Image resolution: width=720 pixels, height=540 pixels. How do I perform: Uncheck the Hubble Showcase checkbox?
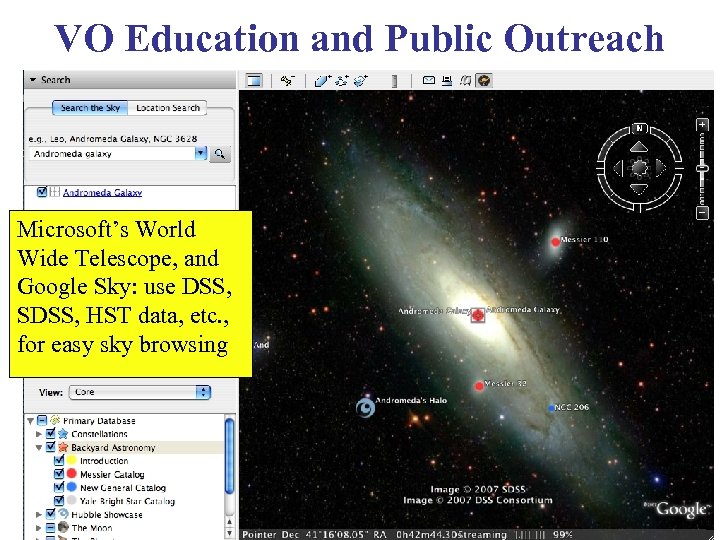click(x=51, y=513)
